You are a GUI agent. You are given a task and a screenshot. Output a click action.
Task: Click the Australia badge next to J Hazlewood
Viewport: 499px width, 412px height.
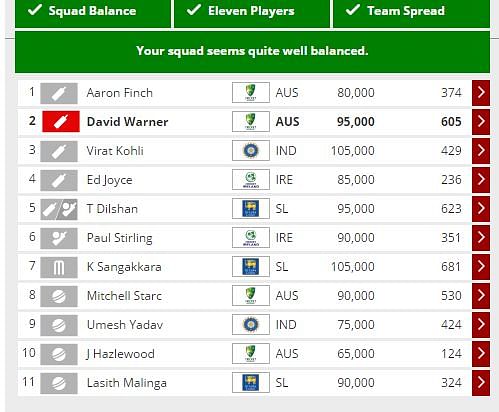point(251,354)
